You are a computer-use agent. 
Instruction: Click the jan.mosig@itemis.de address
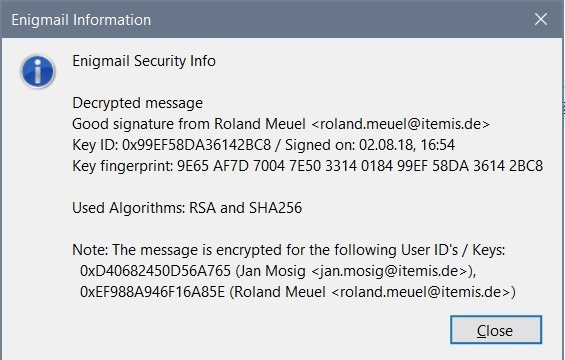[389, 271]
